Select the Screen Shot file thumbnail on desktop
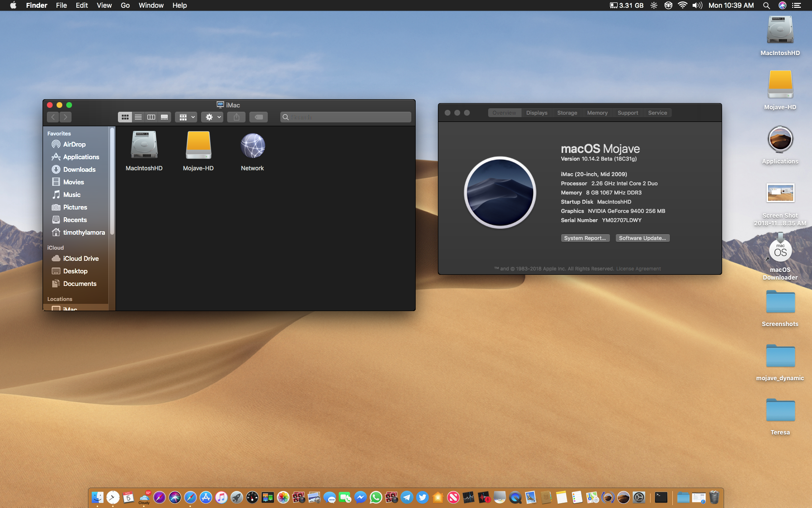 (x=780, y=193)
